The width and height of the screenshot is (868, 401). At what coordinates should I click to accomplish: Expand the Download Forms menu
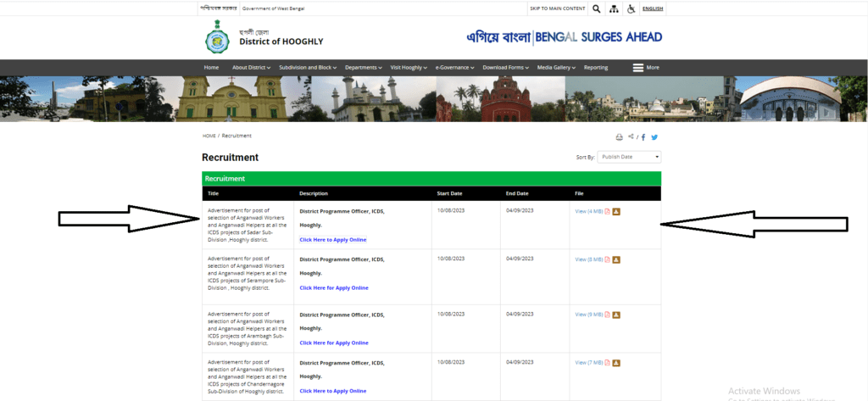pos(506,68)
